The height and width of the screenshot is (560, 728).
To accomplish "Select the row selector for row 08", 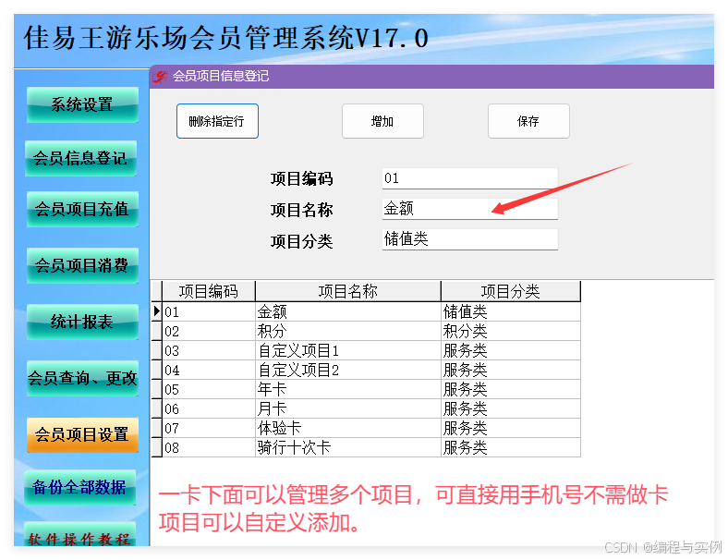I will click(x=157, y=447).
